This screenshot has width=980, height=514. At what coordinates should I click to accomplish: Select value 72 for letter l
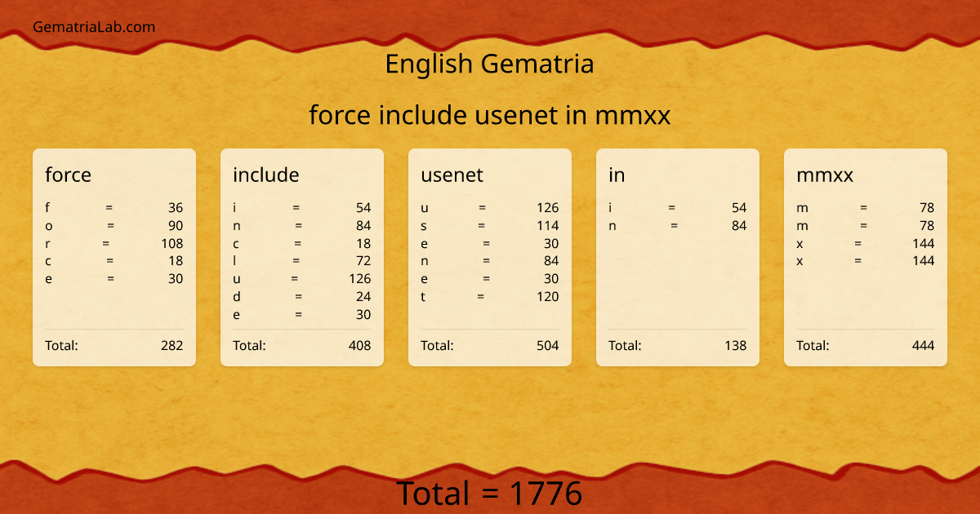363,261
